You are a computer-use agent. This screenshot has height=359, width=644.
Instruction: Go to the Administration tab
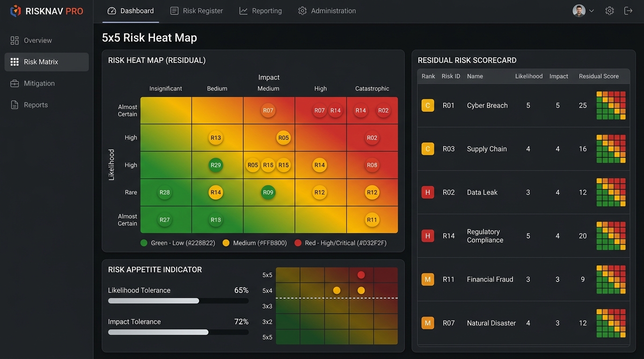pyautogui.click(x=327, y=11)
